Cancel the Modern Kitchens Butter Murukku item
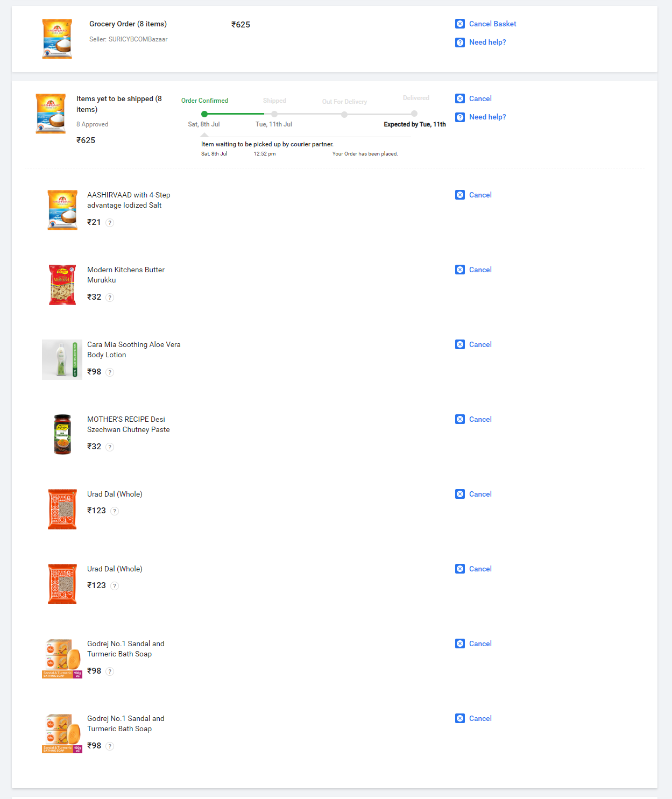Image resolution: width=672 pixels, height=799 pixels. 480,270
